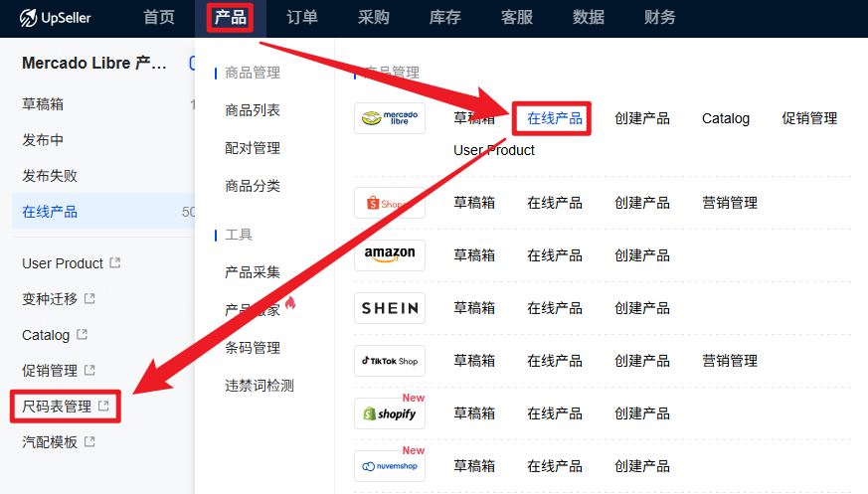Open Mercado Libre Catalog link

pos(725,118)
